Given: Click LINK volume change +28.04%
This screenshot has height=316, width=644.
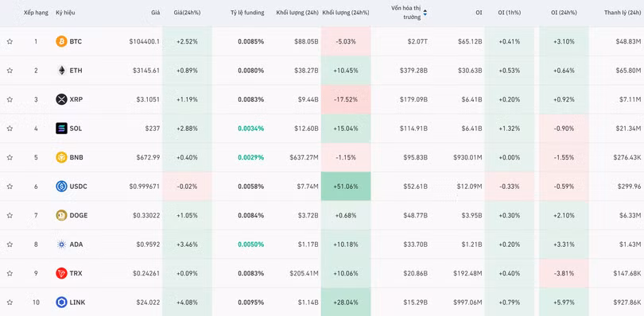Looking at the screenshot, I should tap(346, 303).
